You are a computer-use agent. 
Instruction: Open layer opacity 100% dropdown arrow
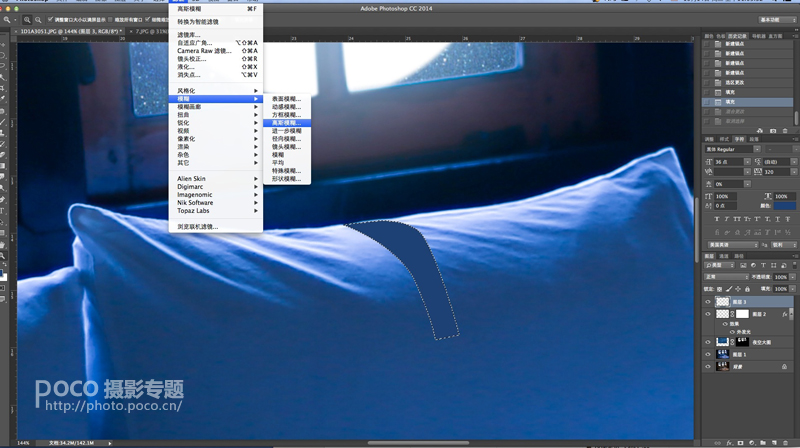tap(793, 277)
